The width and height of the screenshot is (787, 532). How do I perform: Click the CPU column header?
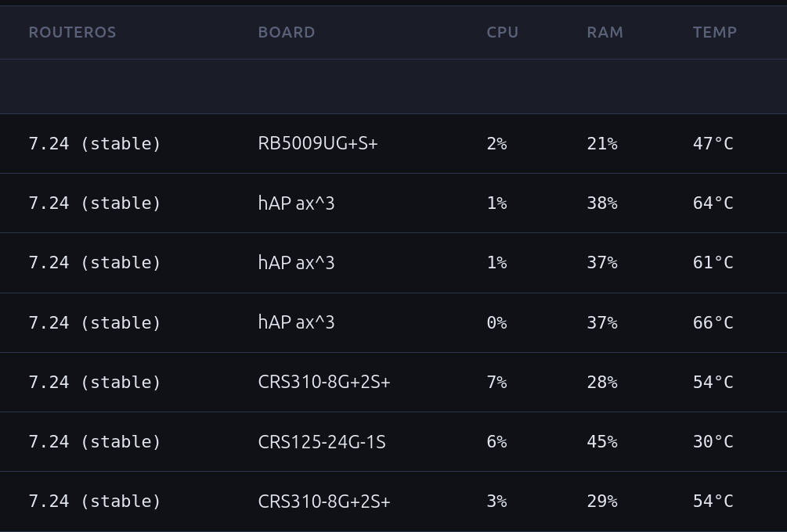[503, 32]
